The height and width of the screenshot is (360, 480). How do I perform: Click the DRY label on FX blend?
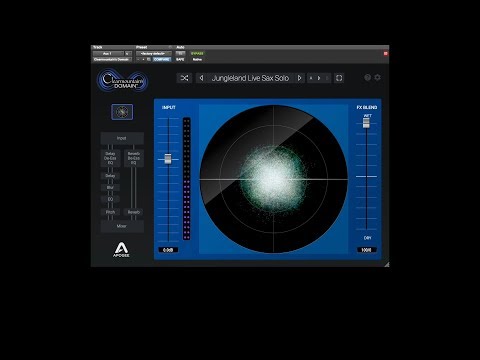[367, 238]
